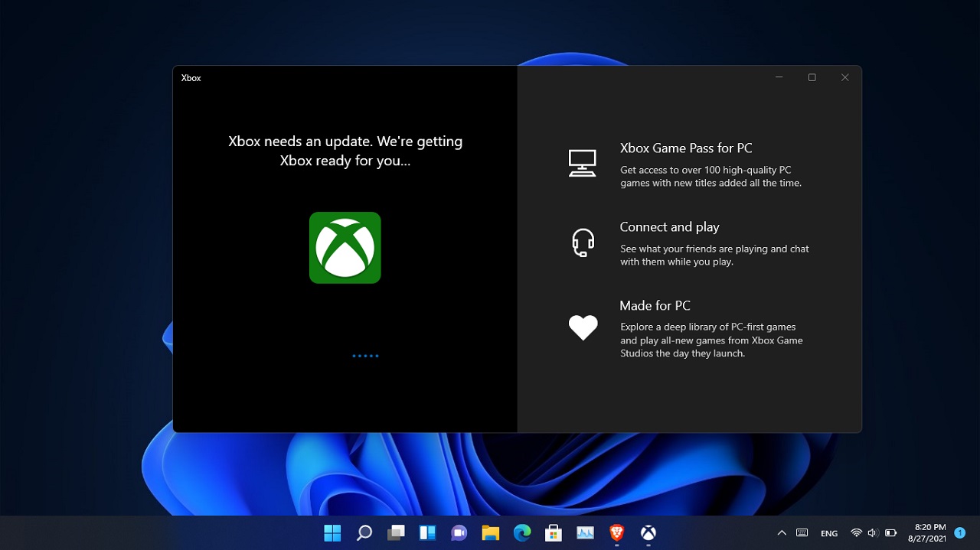Viewport: 980px width, 550px height.
Task: Click the "Explore a deep library" description
Action: [x=711, y=340]
